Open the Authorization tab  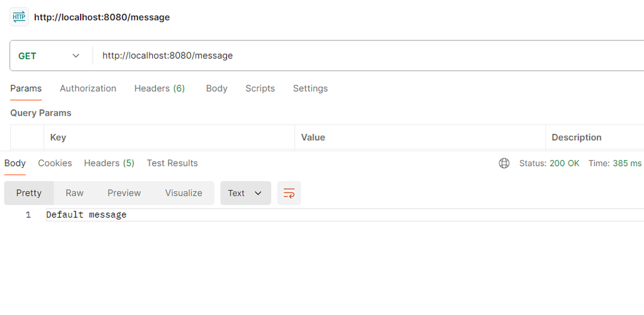pyautogui.click(x=88, y=88)
